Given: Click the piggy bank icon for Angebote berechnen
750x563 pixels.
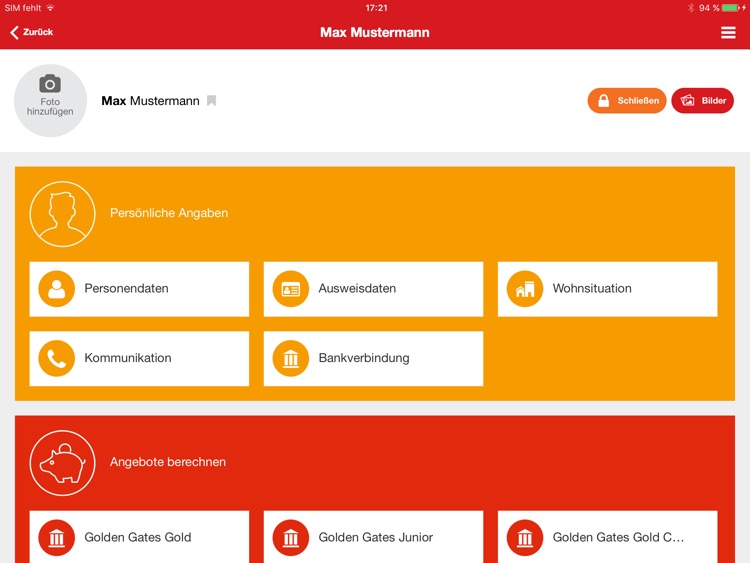Looking at the screenshot, I should coord(62,463).
